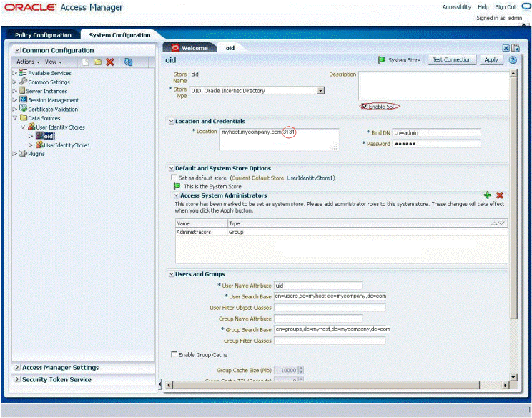
Task: Click the Oracle O logo icon top right
Action: tap(526, 6)
